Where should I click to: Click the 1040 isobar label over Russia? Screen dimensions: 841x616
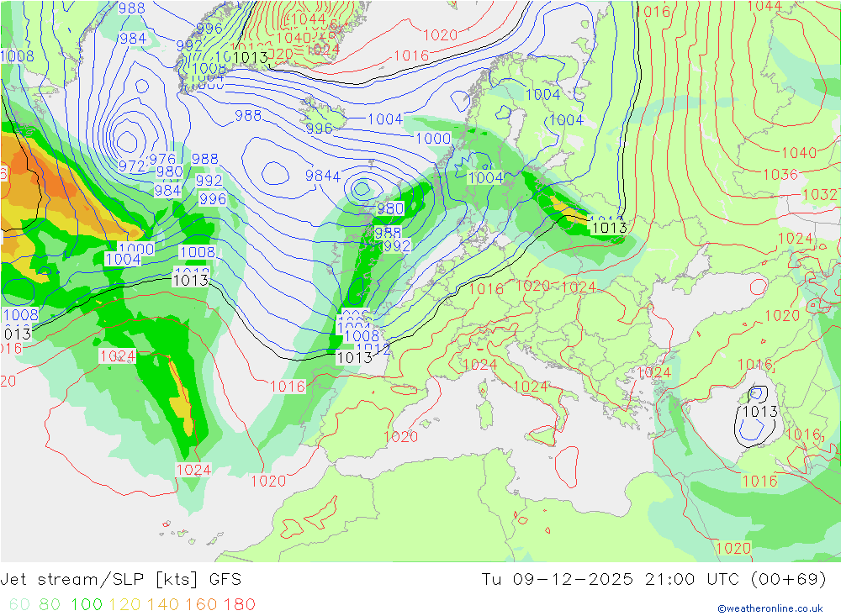pyautogui.click(x=799, y=153)
